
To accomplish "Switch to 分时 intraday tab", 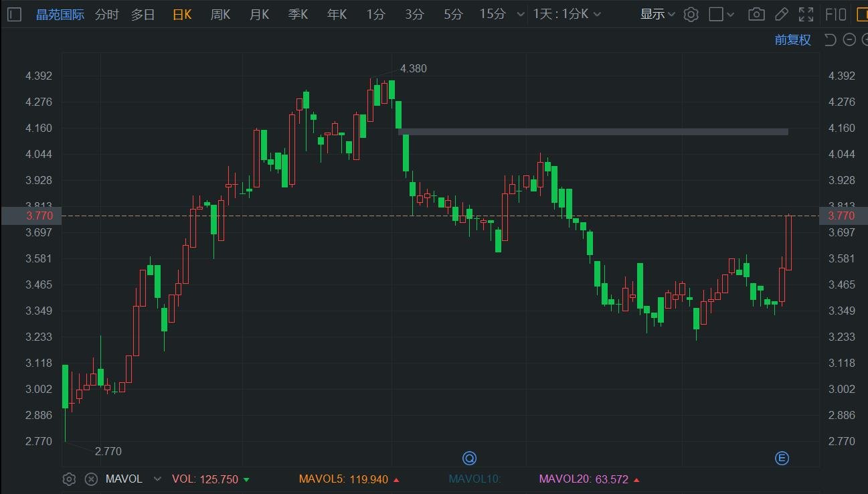I will pyautogui.click(x=107, y=14).
